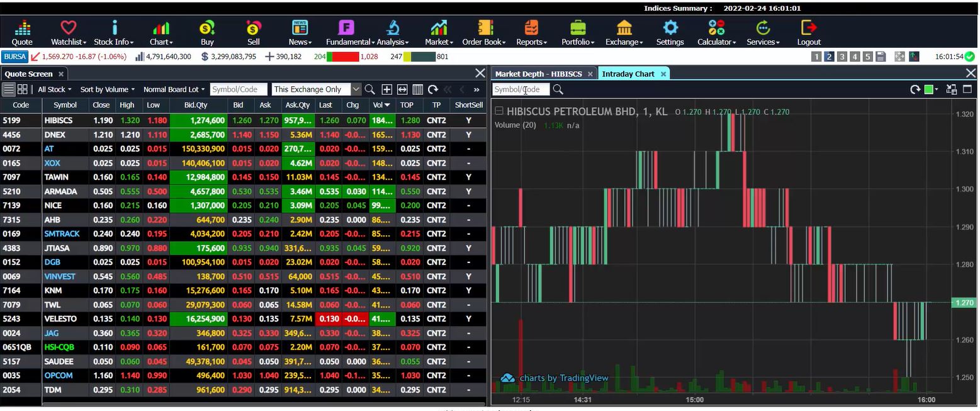Viewport: 980px width, 411px height.
Task: Sort by the Vol column header
Action: (381, 105)
